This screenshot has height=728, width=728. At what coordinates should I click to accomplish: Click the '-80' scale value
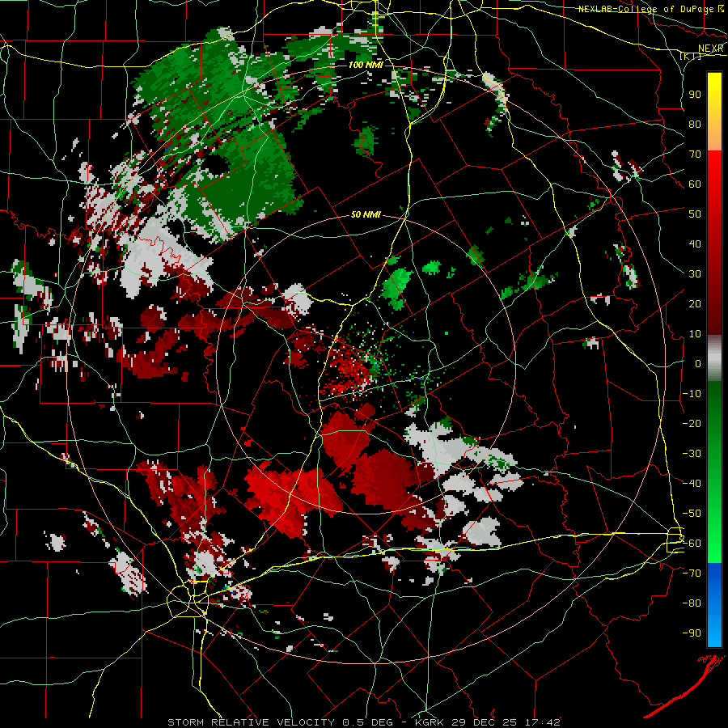pyautogui.click(x=692, y=603)
